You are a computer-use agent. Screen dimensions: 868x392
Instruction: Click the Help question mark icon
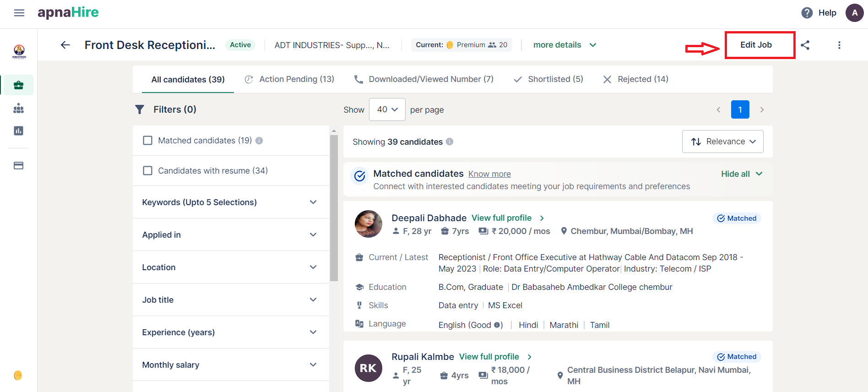[x=807, y=13]
